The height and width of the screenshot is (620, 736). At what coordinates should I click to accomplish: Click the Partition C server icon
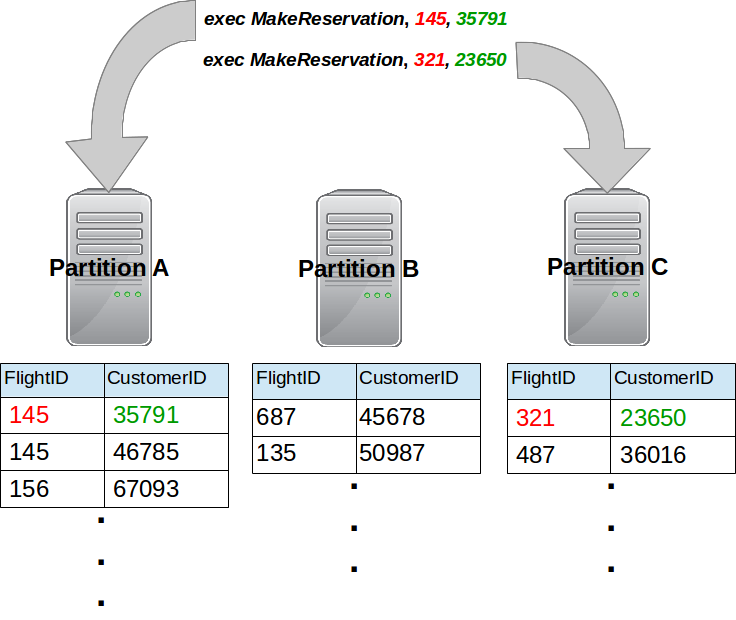pyautogui.click(x=607, y=268)
